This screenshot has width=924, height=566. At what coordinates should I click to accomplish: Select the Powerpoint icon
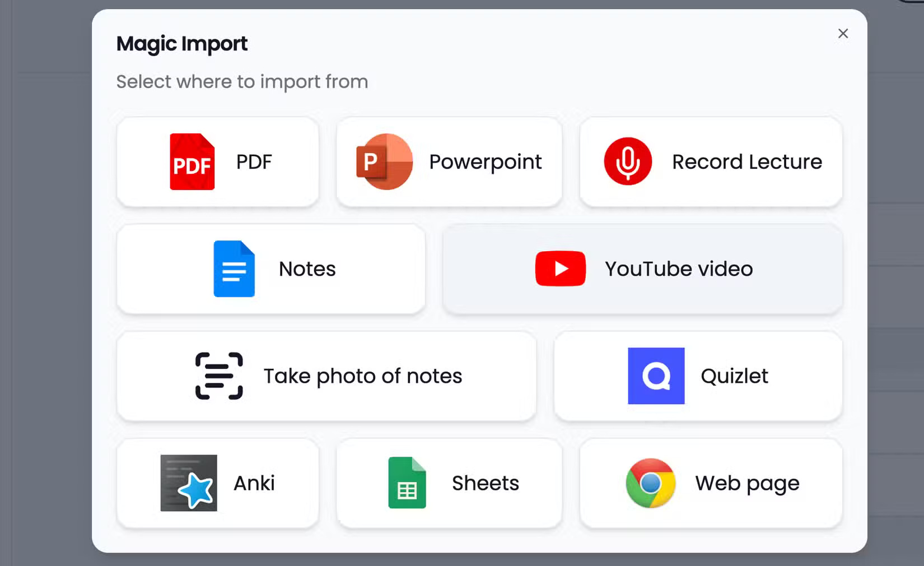384,162
